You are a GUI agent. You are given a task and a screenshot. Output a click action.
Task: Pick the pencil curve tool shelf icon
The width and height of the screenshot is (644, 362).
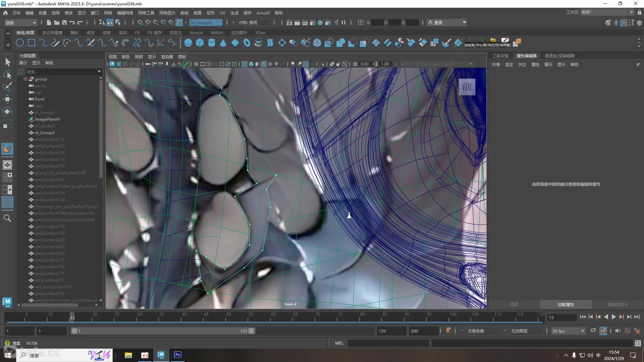[x=55, y=43]
